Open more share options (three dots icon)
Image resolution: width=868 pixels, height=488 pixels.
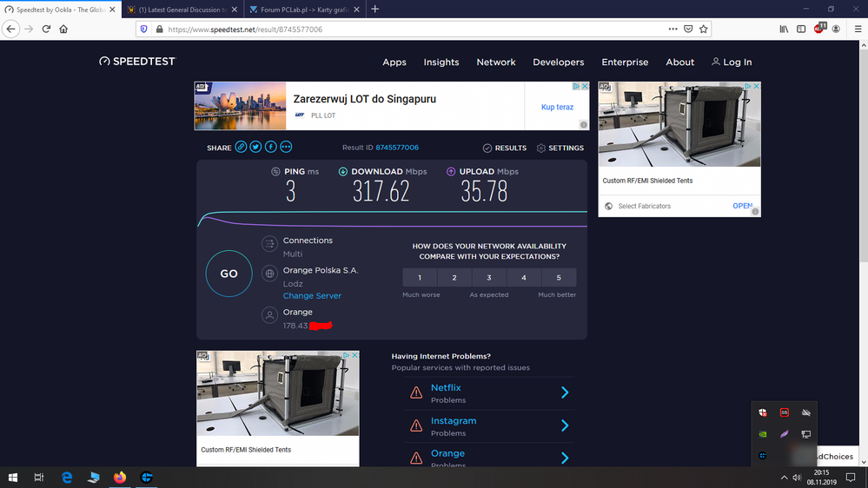point(286,148)
